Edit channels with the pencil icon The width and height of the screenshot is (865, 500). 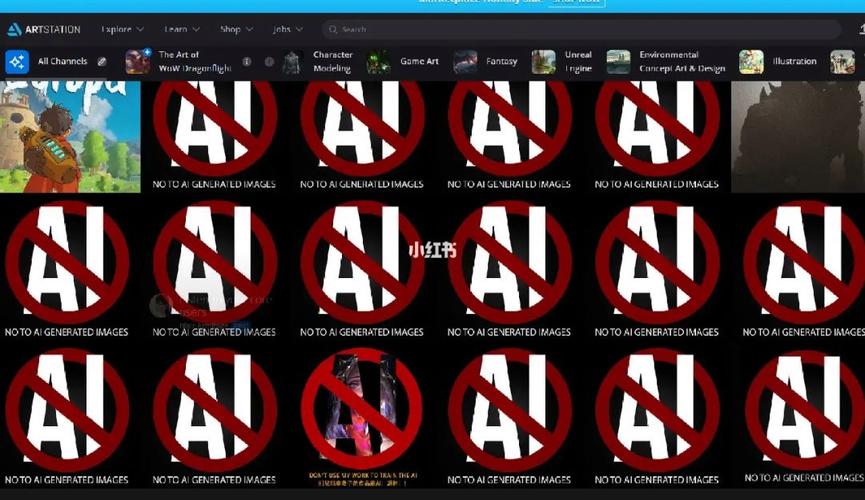pos(102,61)
